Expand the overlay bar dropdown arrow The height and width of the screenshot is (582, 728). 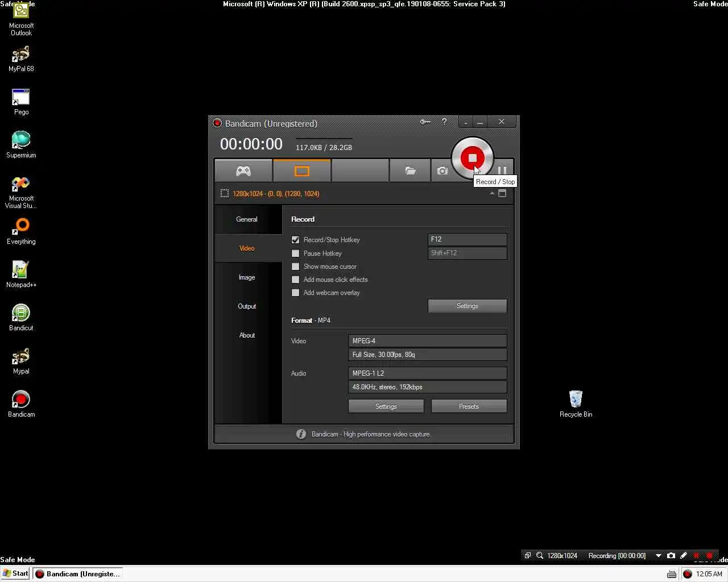[659, 556]
